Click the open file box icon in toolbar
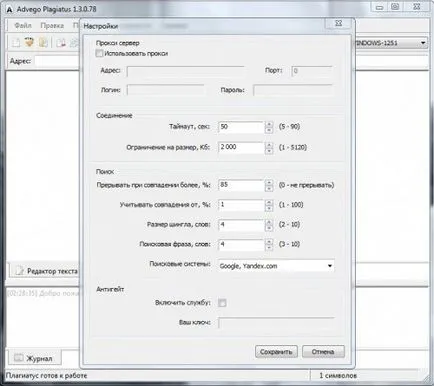Image resolution: width=434 pixels, height=386 pixels. [29, 42]
